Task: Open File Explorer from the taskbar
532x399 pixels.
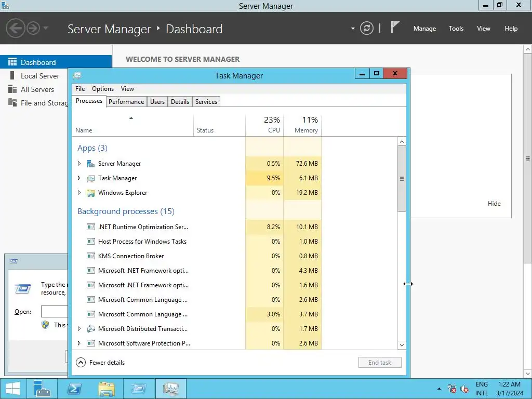Action: coord(106,389)
